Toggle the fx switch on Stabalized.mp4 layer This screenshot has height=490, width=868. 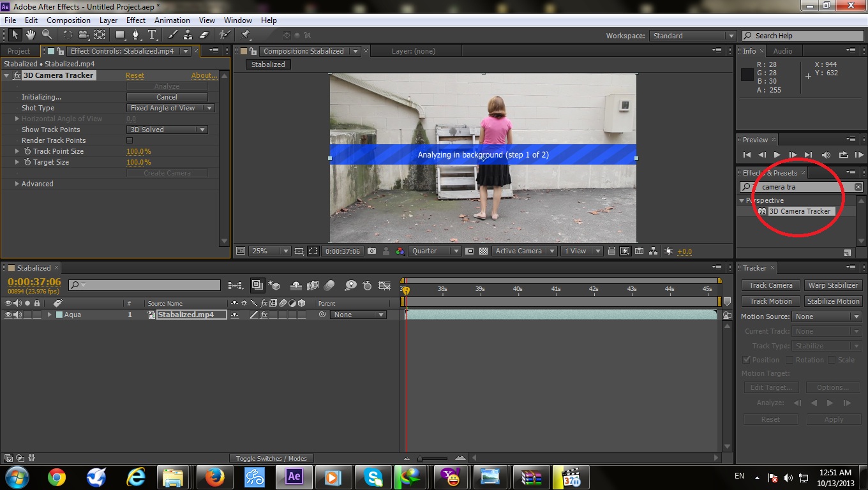click(x=264, y=315)
